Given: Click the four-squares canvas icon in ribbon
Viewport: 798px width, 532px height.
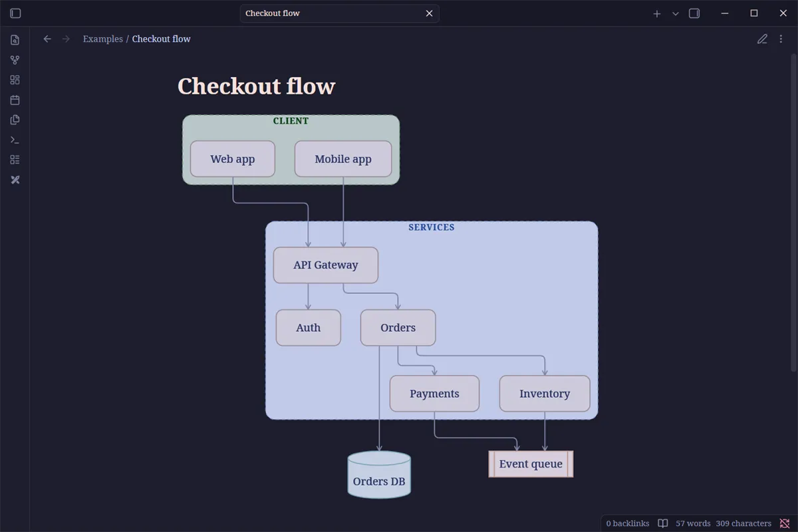Looking at the screenshot, I should 15,80.
